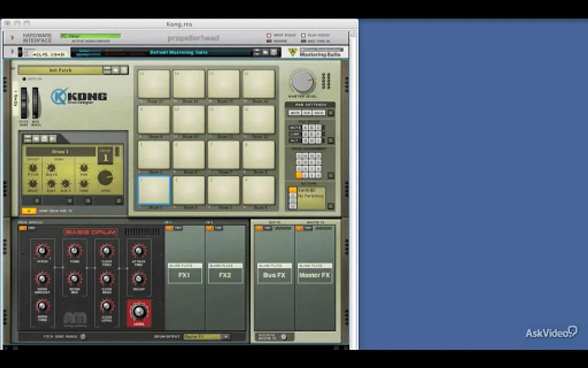Adjust the bass drum Pitch knob
This screenshot has width=588, height=368.
point(42,251)
